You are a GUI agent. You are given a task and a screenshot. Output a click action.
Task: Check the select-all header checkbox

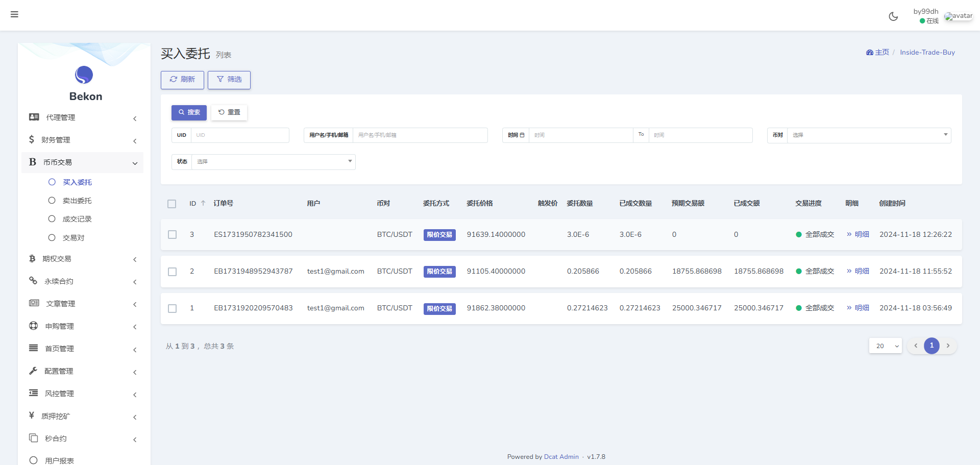pos(172,204)
